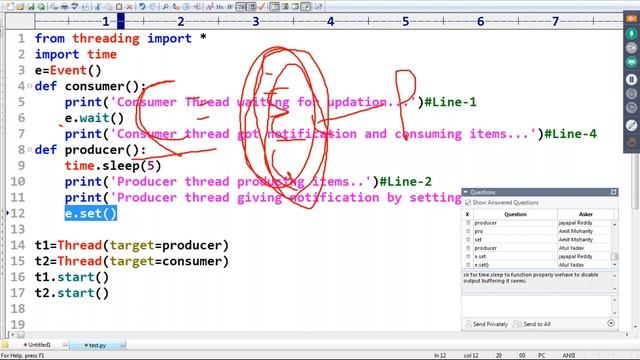Viewport: 640px width, 360px height.
Task: Select the 'producer' question from Jayapal Reddy
Action: [x=537, y=223]
